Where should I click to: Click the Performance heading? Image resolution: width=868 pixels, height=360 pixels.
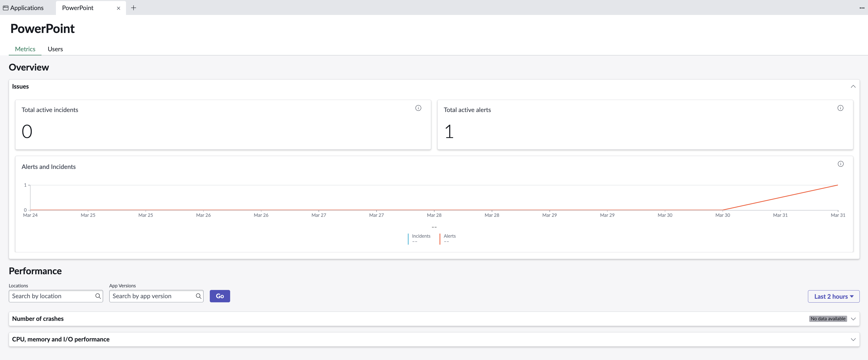[35, 271]
